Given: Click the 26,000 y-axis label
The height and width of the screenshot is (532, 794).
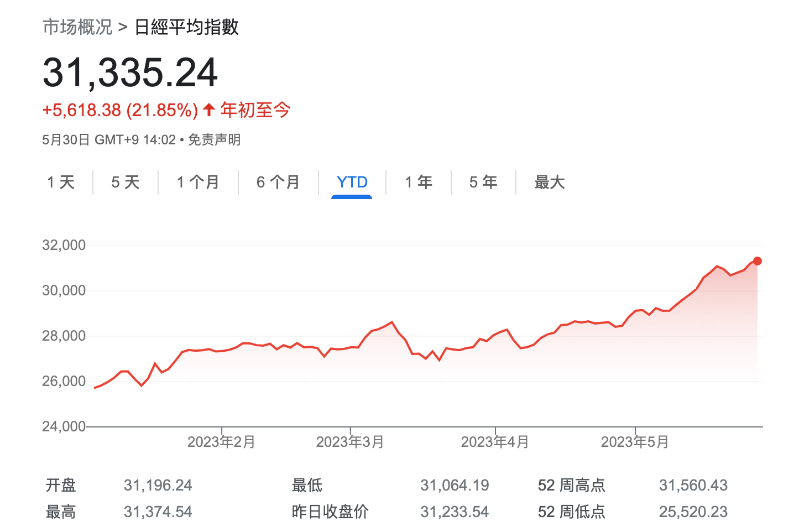Looking at the screenshot, I should coord(64,381).
